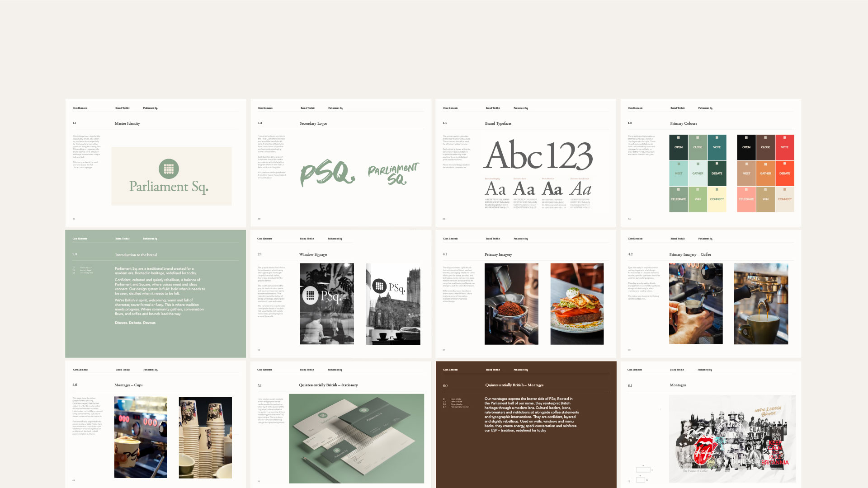
Task: Click the brush-script Parliament Sq. stacked logo
Action: point(393,174)
